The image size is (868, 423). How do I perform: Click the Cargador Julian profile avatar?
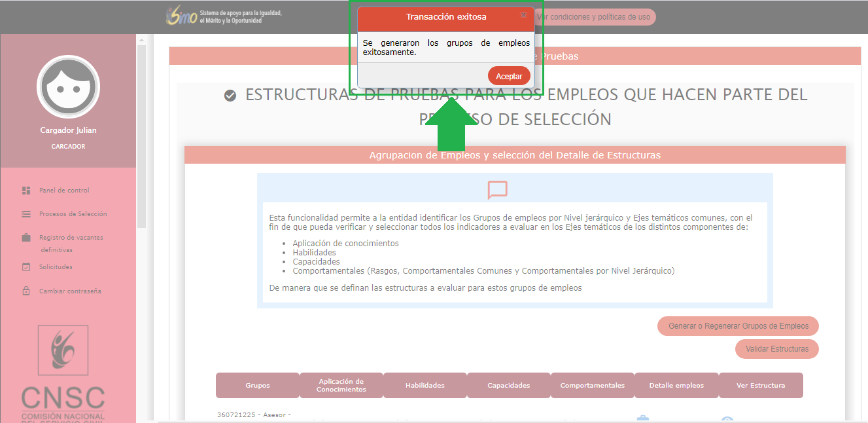pyautogui.click(x=68, y=86)
